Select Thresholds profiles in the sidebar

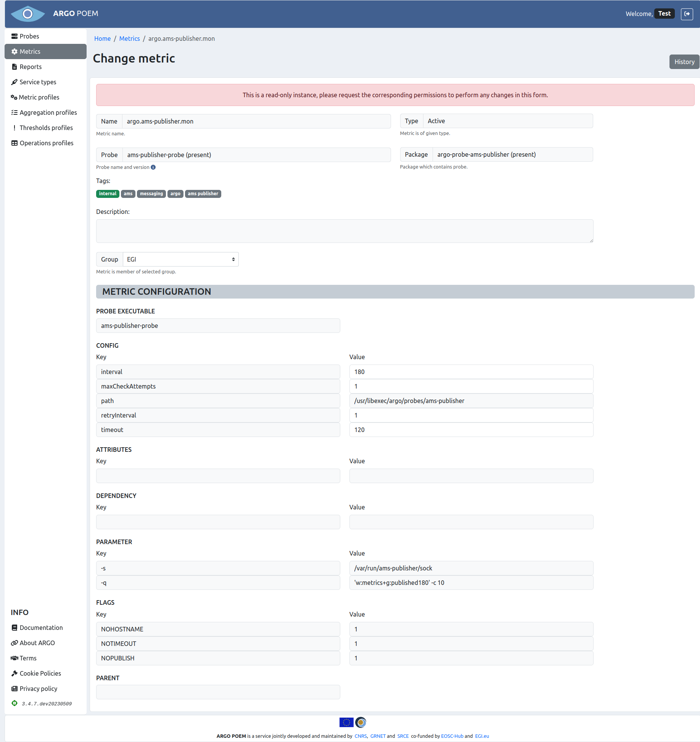click(x=14, y=127)
